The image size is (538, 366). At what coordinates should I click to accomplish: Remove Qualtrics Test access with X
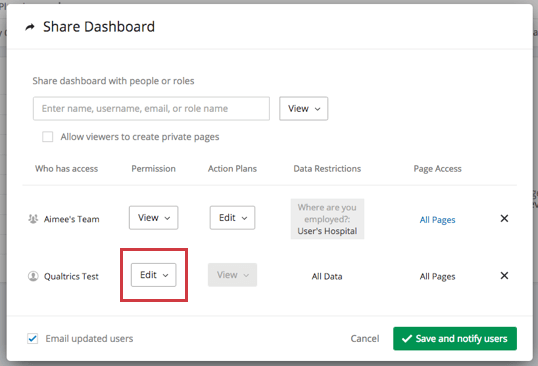click(x=504, y=275)
